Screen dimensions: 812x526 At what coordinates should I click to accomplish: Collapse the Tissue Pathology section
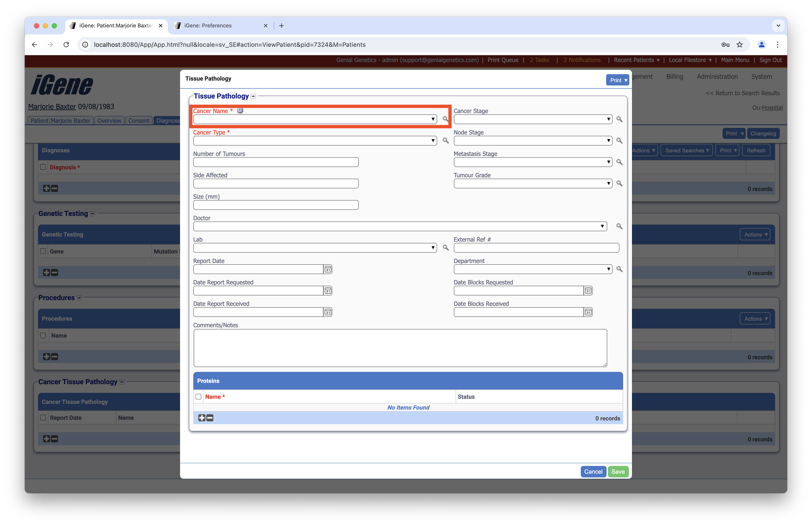pos(253,96)
